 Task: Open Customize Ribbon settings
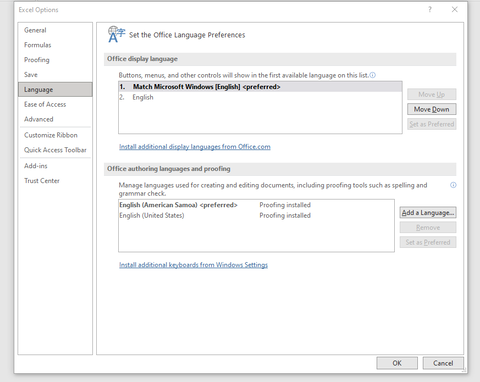click(55, 135)
